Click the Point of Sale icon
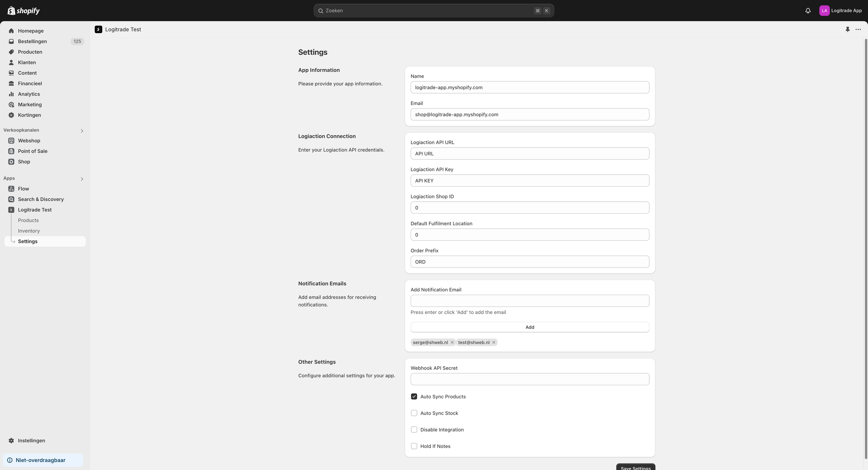The height and width of the screenshot is (470, 868). [11, 151]
